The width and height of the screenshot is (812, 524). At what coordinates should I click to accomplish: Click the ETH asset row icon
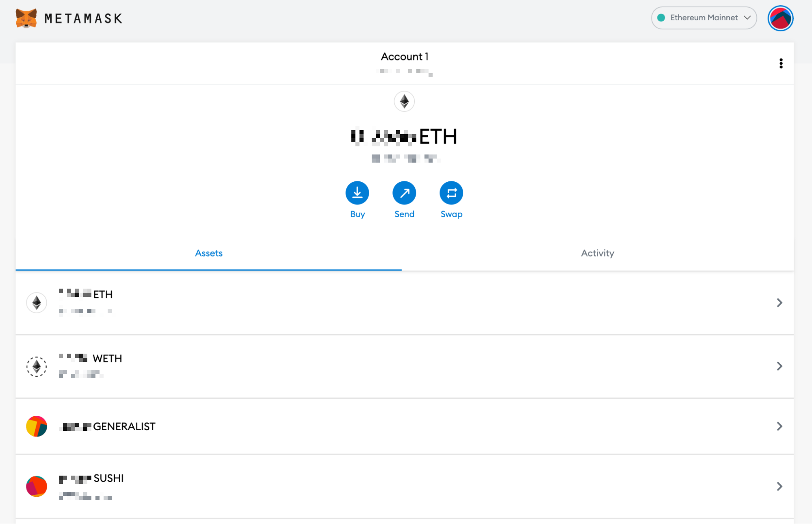[37, 302]
